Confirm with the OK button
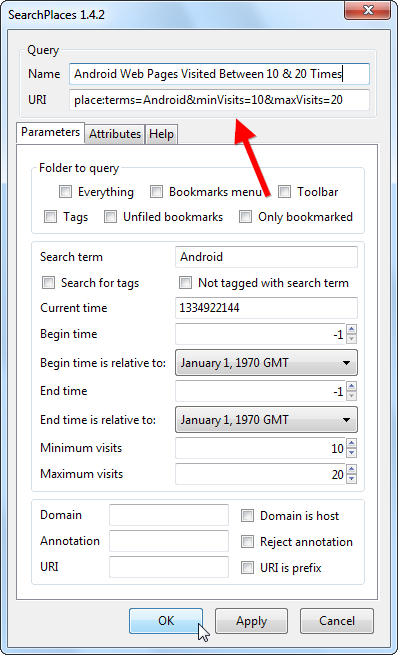Screen dimensions: 398x655 pyautogui.click(x=166, y=621)
